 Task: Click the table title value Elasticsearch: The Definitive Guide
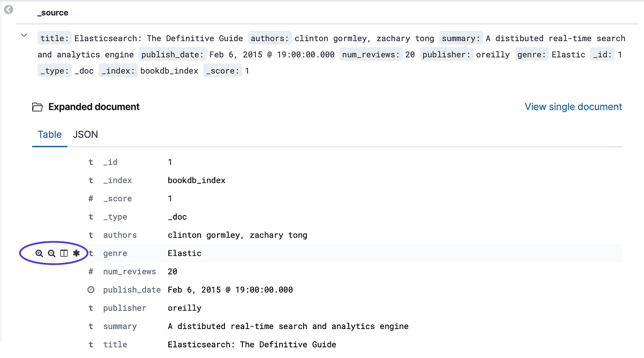(x=252, y=345)
